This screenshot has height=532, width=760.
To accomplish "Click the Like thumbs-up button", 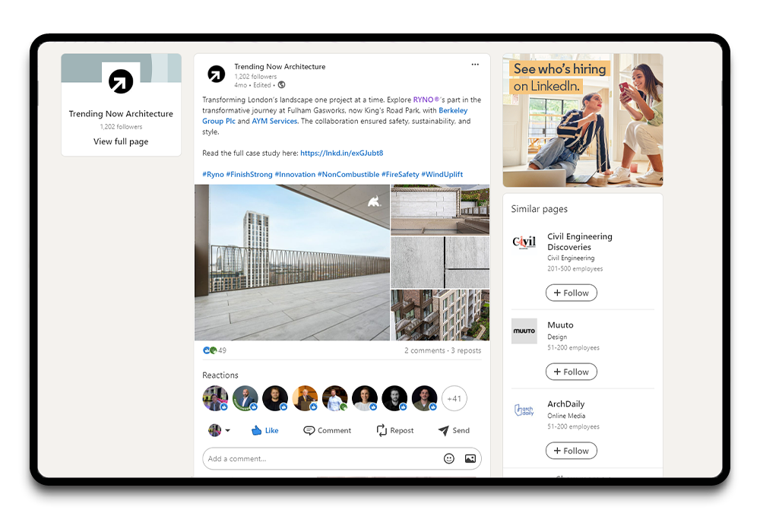I will (264, 430).
